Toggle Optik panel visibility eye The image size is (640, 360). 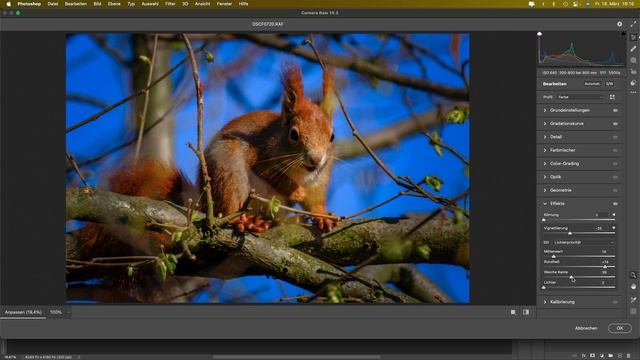615,177
